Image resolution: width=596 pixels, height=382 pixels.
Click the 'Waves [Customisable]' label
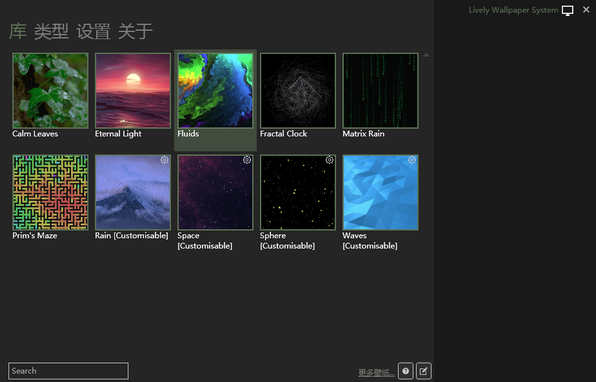point(370,241)
